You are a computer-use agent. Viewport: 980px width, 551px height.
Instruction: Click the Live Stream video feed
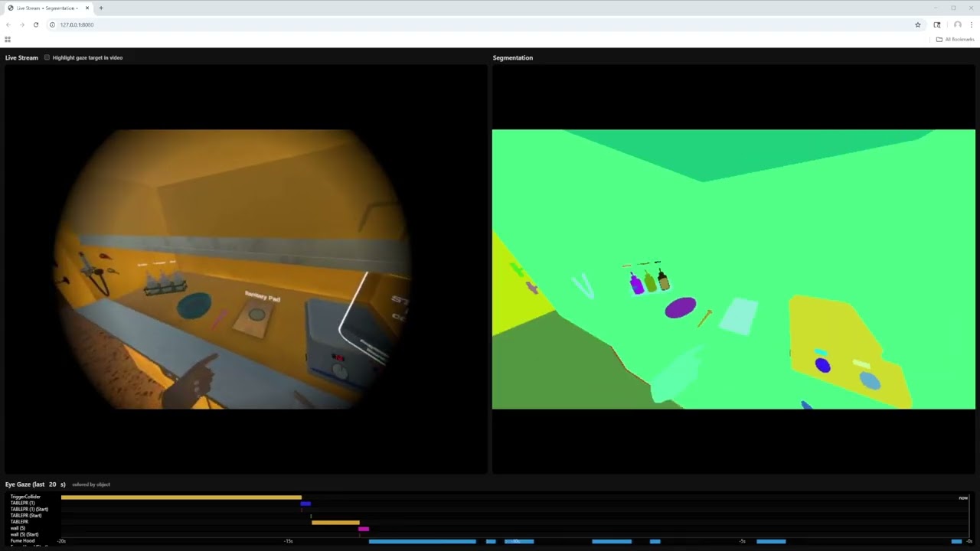click(x=246, y=269)
